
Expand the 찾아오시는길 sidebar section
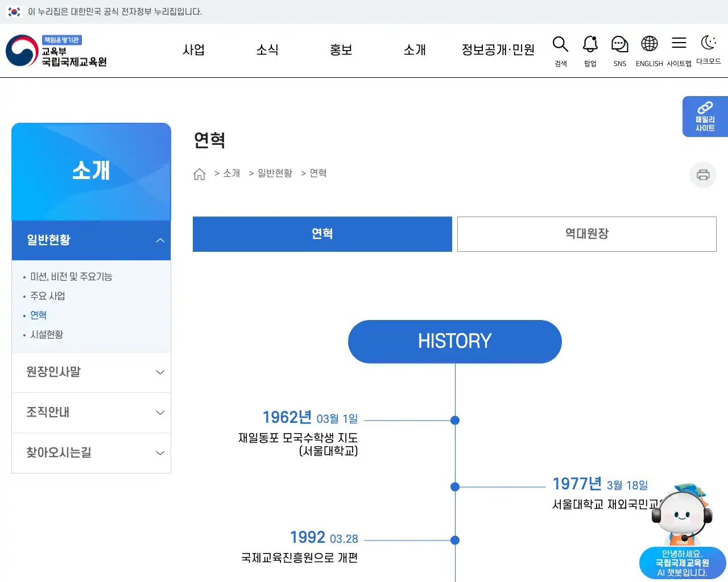91,453
